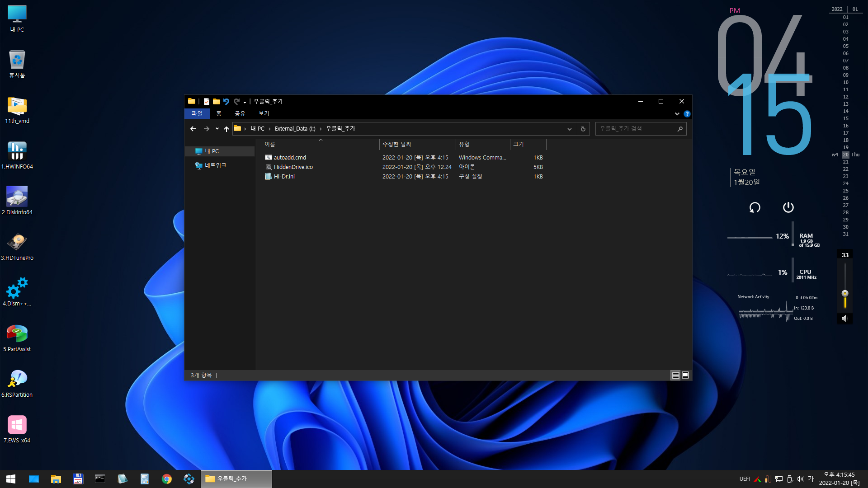Select the HiddenDrive.ico file
Image resolution: width=868 pixels, height=488 pixels.
tap(293, 167)
